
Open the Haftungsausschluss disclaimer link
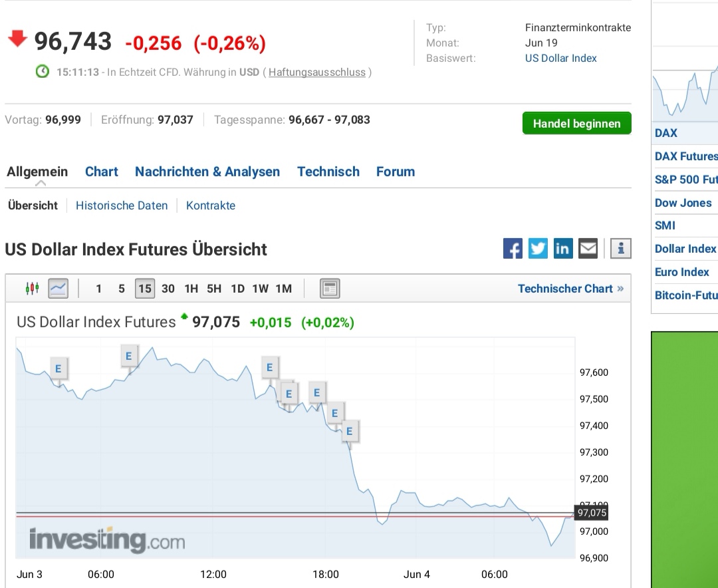pyautogui.click(x=317, y=73)
